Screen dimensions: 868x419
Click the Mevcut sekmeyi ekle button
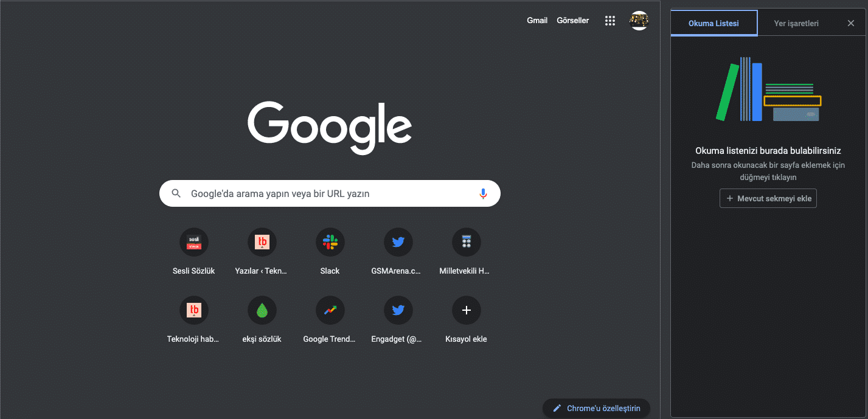pyautogui.click(x=768, y=198)
